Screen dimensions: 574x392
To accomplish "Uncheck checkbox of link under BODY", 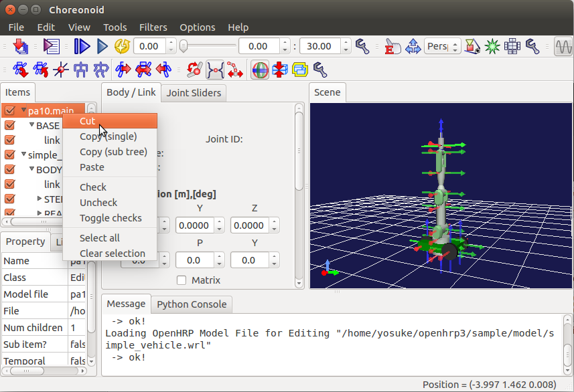I will tap(9, 185).
